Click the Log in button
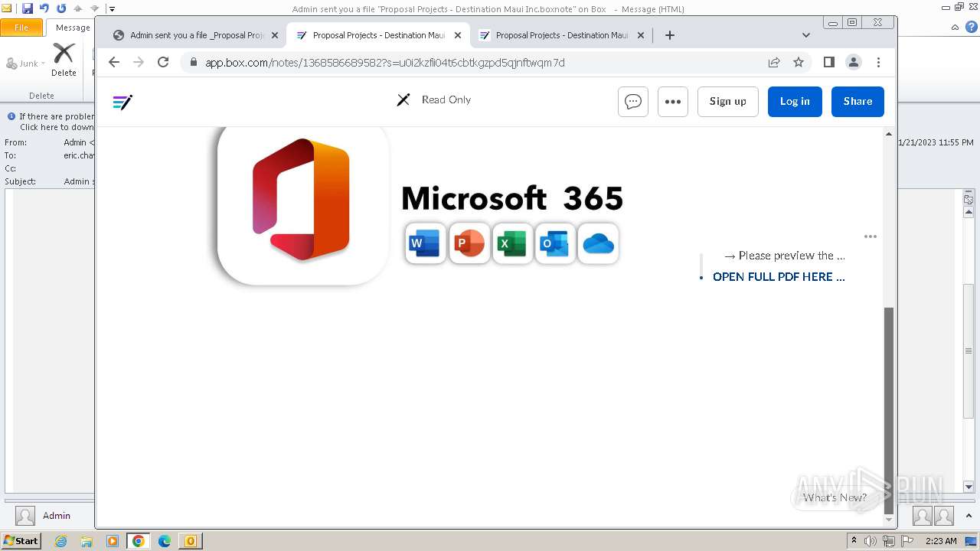 [x=795, y=101]
